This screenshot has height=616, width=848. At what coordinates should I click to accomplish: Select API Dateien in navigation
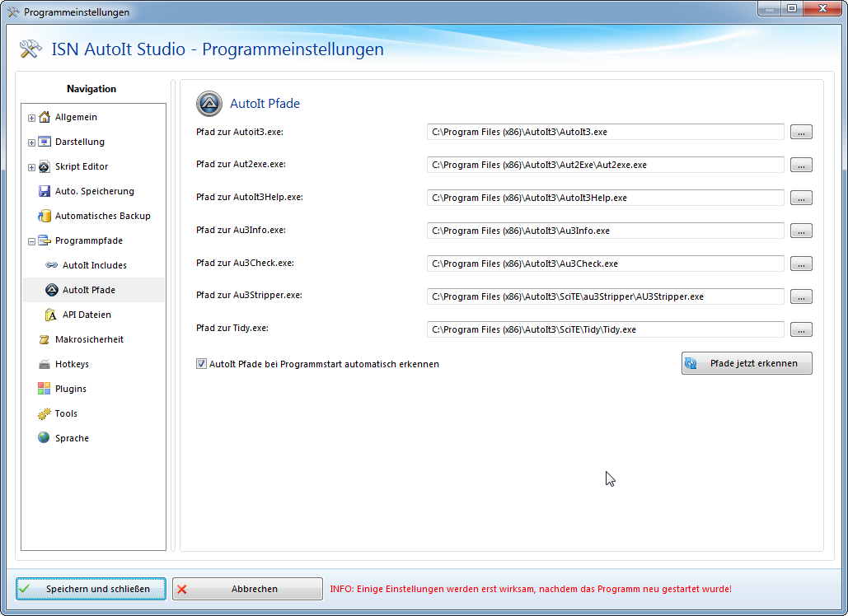[86, 315]
